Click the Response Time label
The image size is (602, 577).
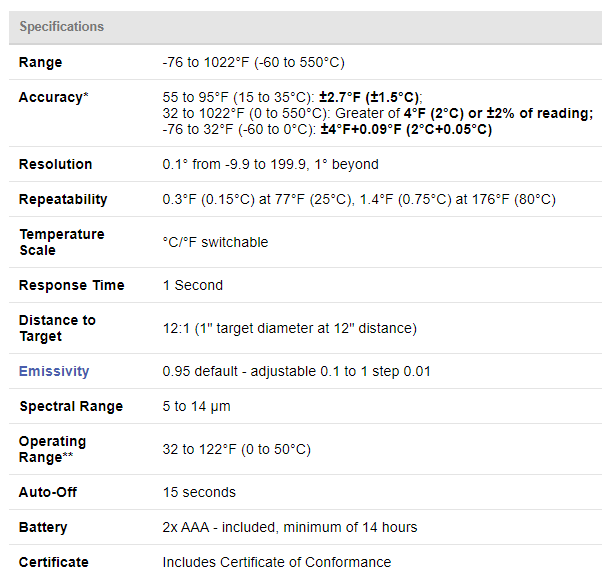tap(72, 285)
